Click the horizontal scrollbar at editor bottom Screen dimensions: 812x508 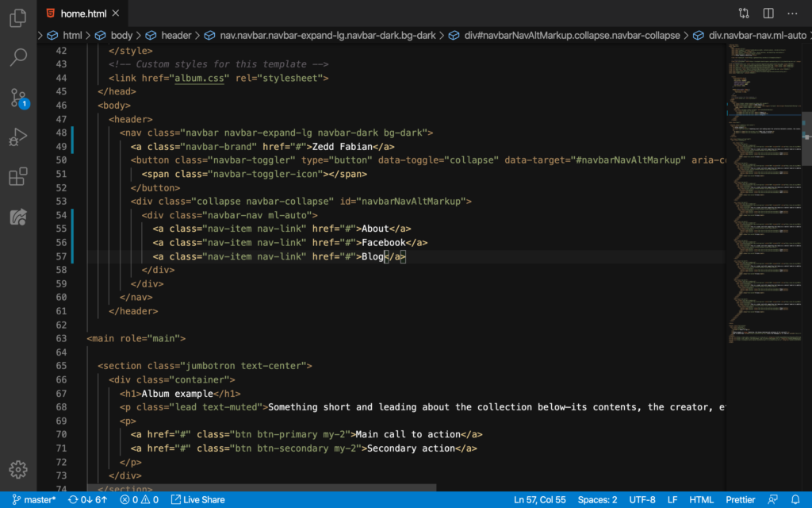pyautogui.click(x=262, y=488)
